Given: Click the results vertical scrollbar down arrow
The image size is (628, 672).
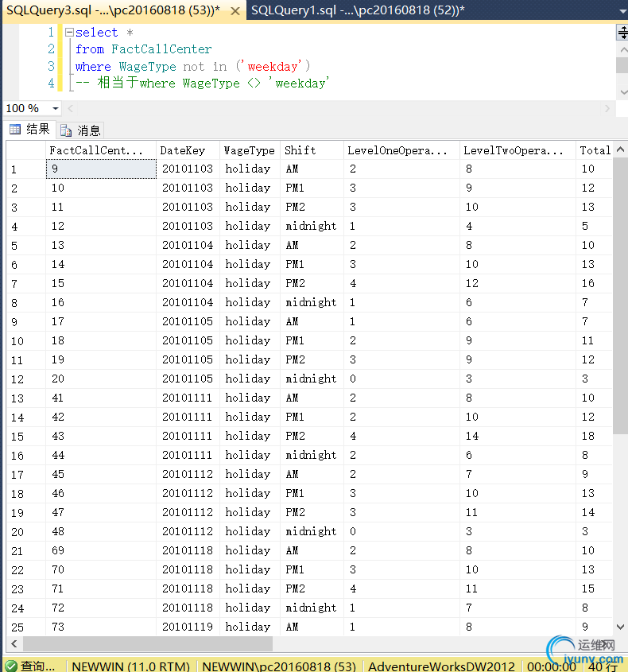Looking at the screenshot, I should point(620,627).
